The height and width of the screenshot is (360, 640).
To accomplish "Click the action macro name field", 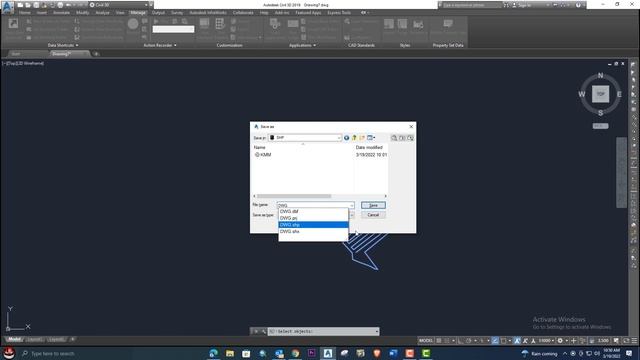I will click(173, 29).
